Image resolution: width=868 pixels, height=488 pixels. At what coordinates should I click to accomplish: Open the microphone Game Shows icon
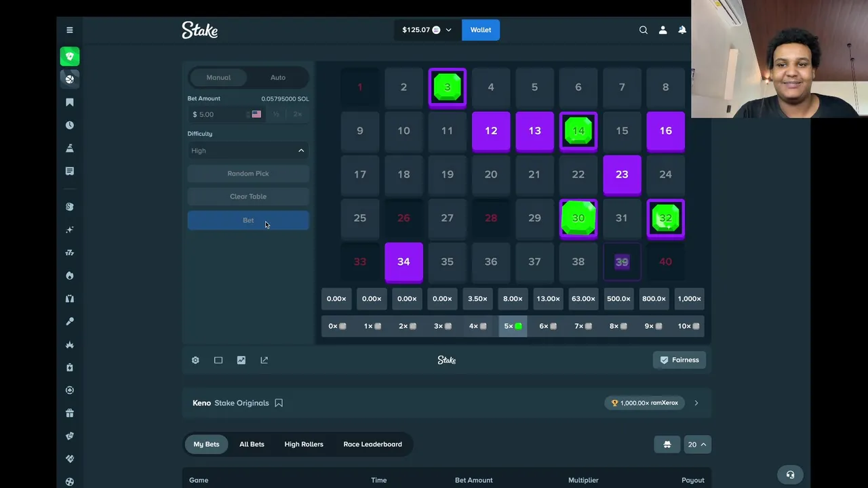[69, 322]
